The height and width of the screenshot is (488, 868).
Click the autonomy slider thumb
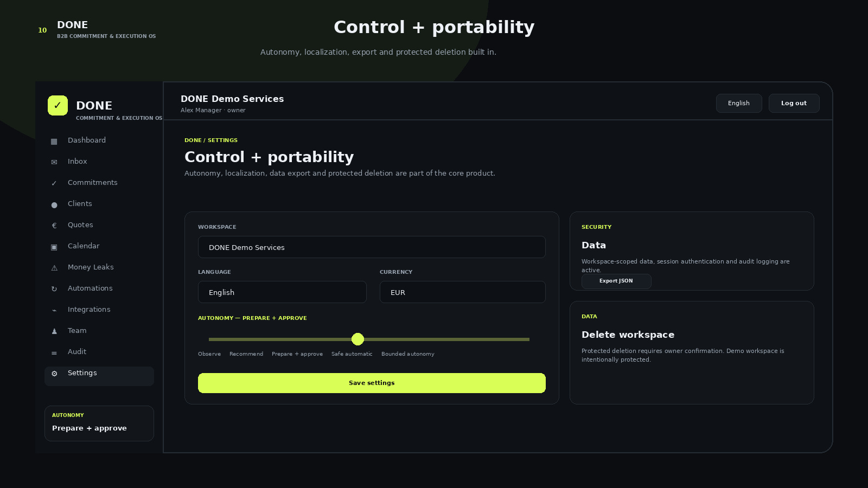coord(358,339)
